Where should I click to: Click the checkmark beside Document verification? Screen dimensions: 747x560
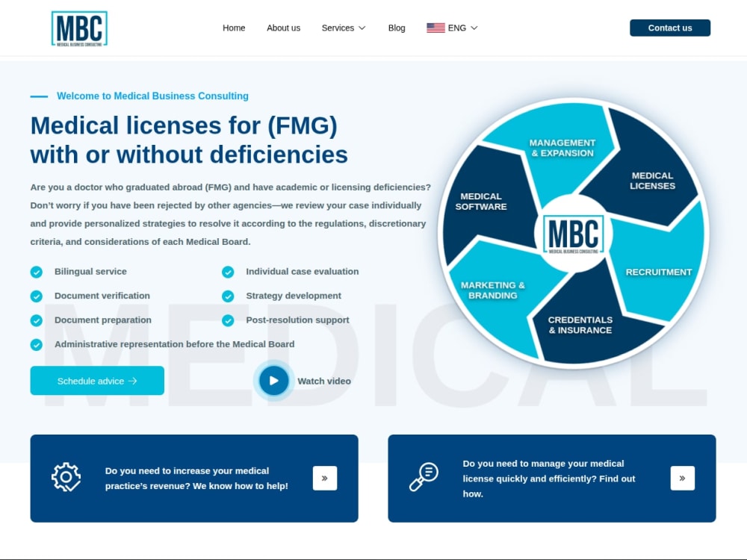coord(36,296)
